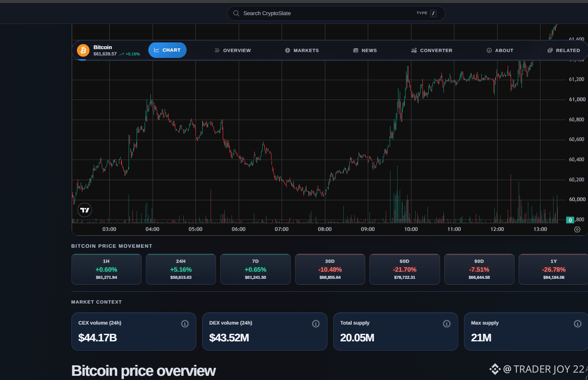588x380 pixels.
Task: Show info for Total supply
Action: 447,324
